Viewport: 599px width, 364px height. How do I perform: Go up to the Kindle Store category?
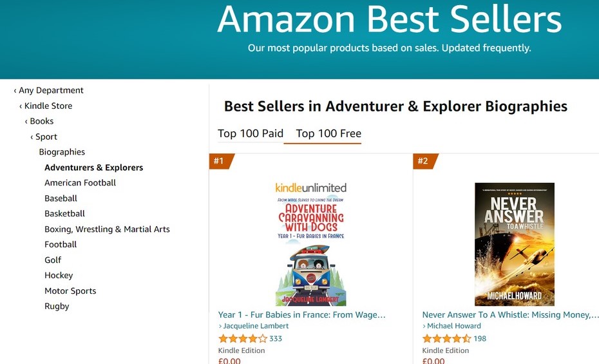point(48,106)
